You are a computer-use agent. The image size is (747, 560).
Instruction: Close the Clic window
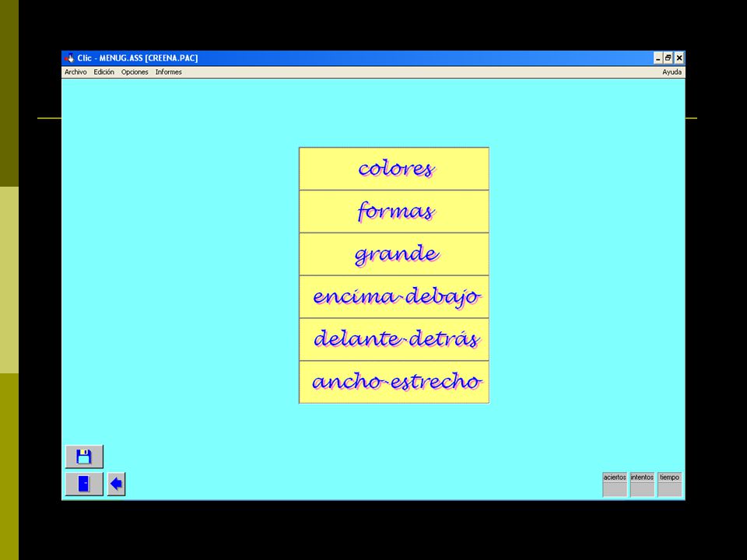(679, 58)
